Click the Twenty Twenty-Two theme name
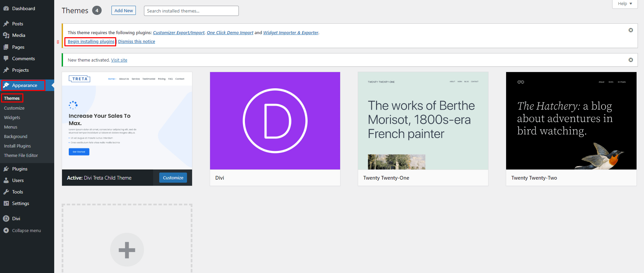Viewport: 644px width, 273px height. pos(534,178)
